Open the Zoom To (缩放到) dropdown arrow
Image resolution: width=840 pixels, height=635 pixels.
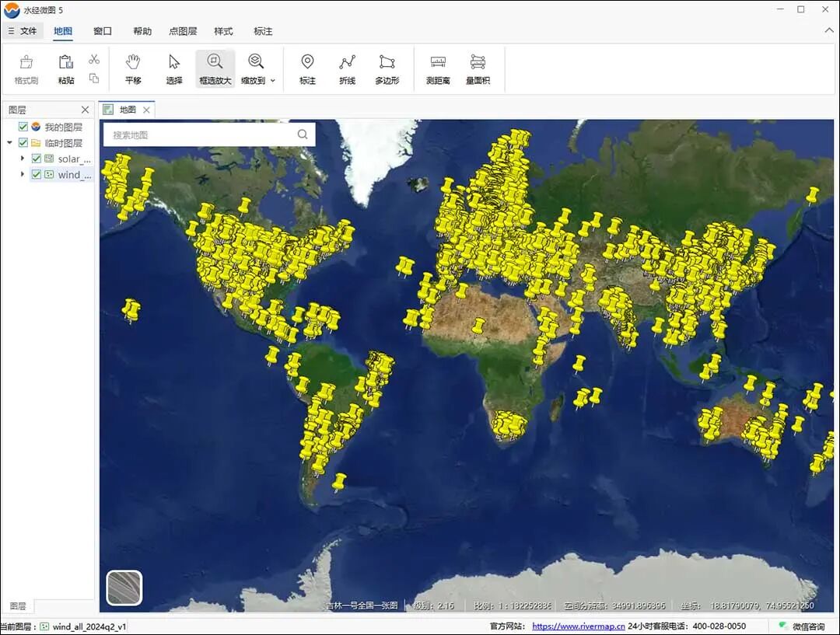pyautogui.click(x=273, y=80)
